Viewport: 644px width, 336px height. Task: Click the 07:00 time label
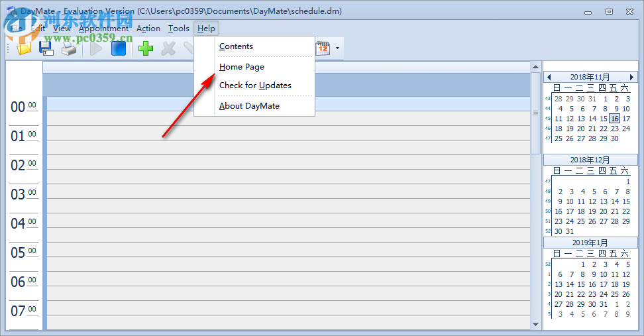pyautogui.click(x=23, y=311)
